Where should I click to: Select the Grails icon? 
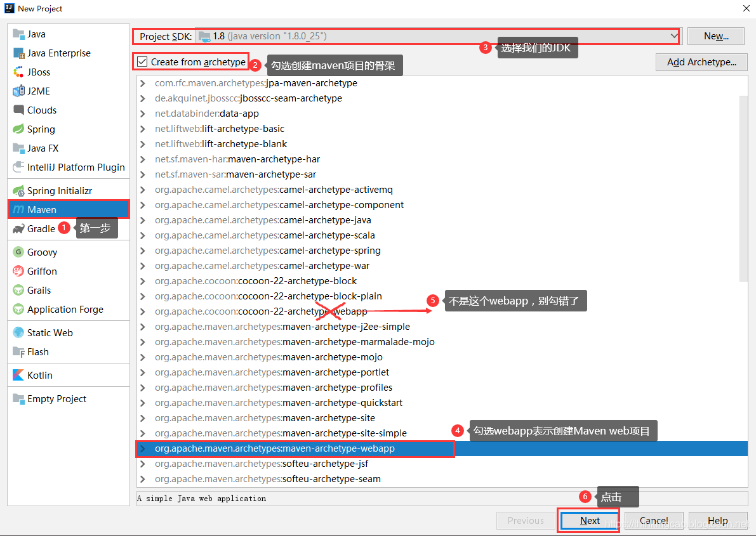click(x=18, y=290)
